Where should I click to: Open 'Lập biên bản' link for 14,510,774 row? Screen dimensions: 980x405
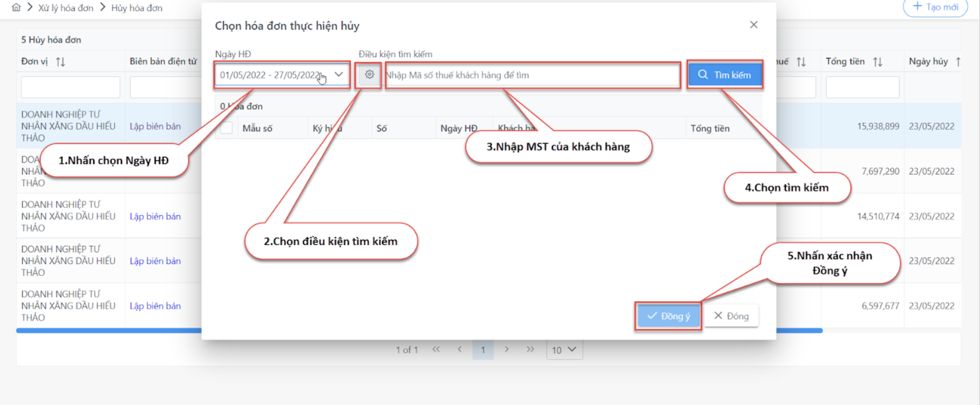click(155, 217)
